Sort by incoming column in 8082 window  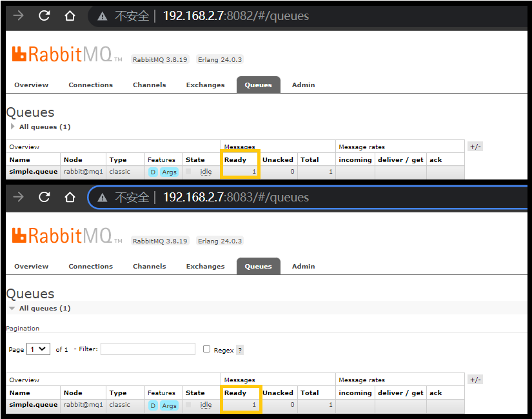click(x=355, y=159)
